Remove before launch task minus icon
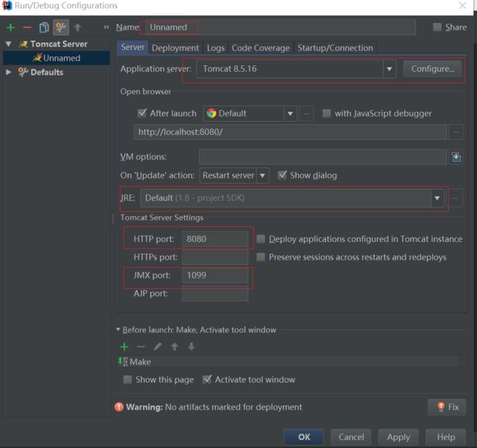Viewport: 477px width, 448px height. tap(141, 347)
